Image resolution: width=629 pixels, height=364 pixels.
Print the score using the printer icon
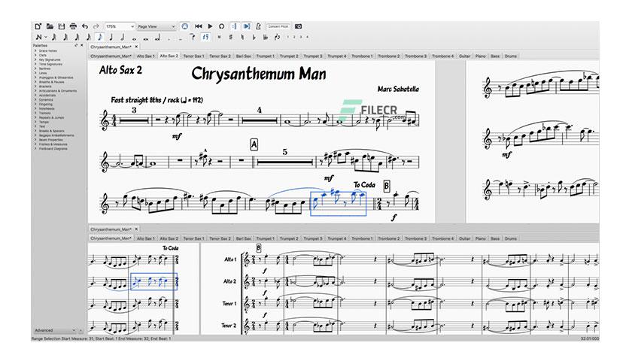73,26
